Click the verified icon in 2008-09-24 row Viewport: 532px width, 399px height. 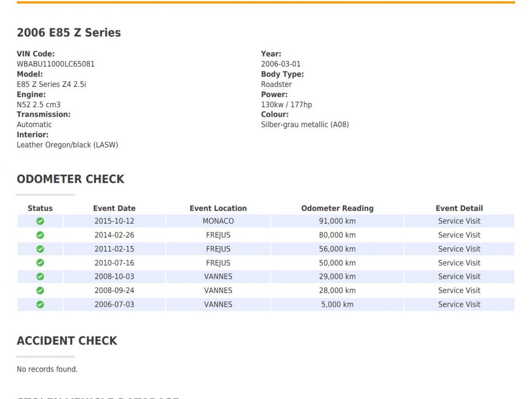40,291
